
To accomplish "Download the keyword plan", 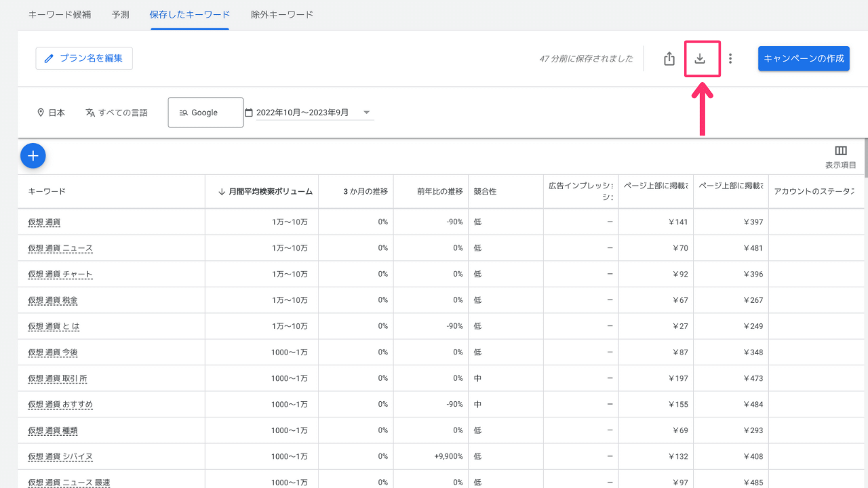I will point(700,58).
